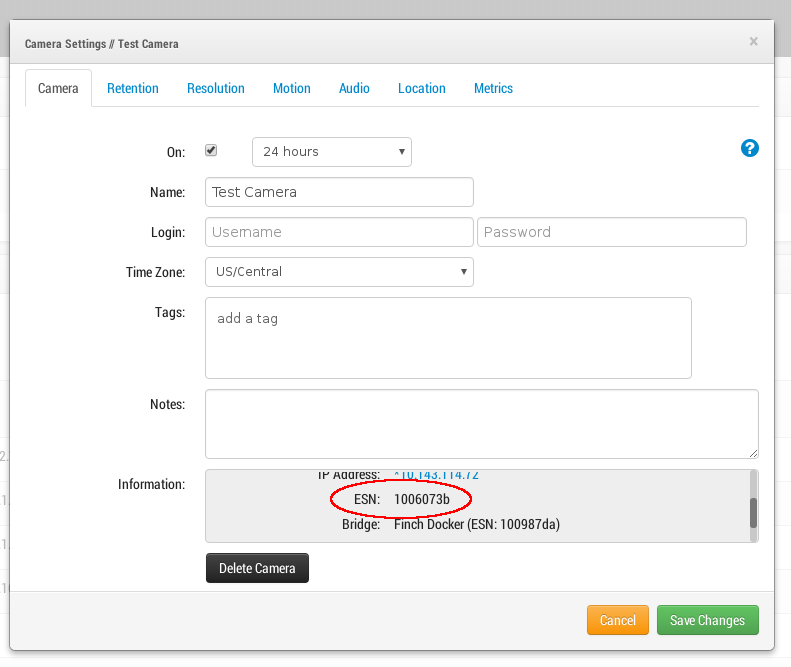791x667 pixels.
Task: Switch to the Retention tab
Action: click(133, 88)
